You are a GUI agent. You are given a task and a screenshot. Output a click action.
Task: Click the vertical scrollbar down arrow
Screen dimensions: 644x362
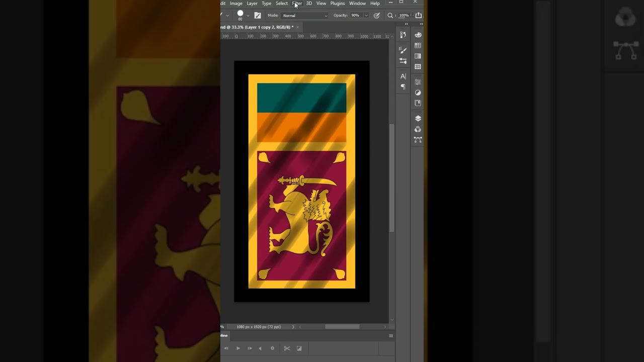pos(392,320)
